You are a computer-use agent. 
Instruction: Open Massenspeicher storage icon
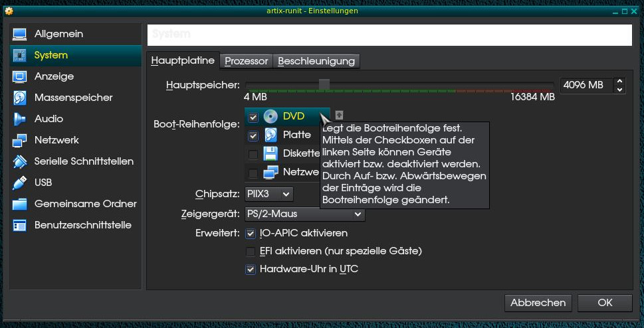pos(19,98)
